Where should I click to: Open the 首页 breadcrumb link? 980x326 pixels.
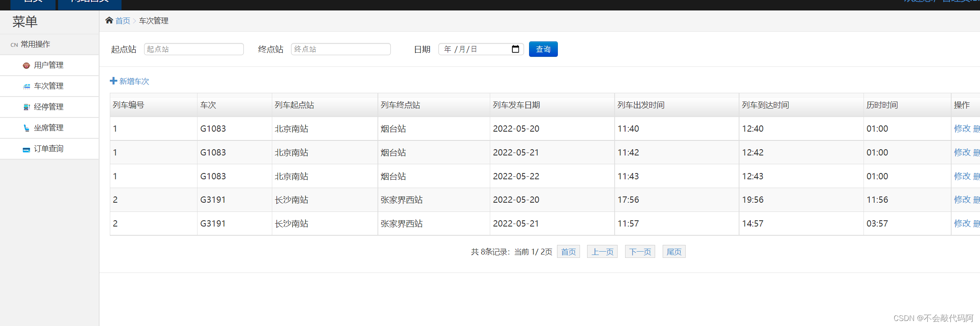point(123,20)
